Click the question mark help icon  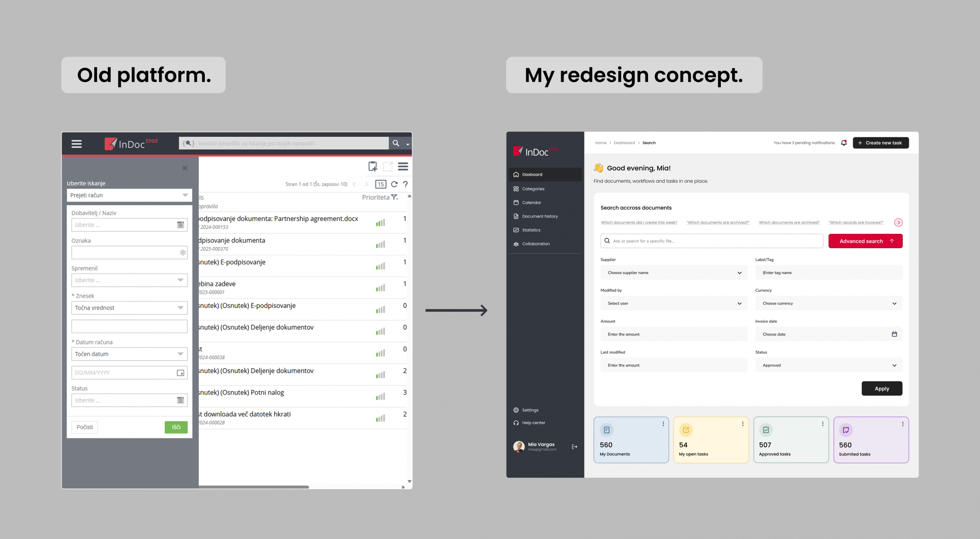pos(405,184)
